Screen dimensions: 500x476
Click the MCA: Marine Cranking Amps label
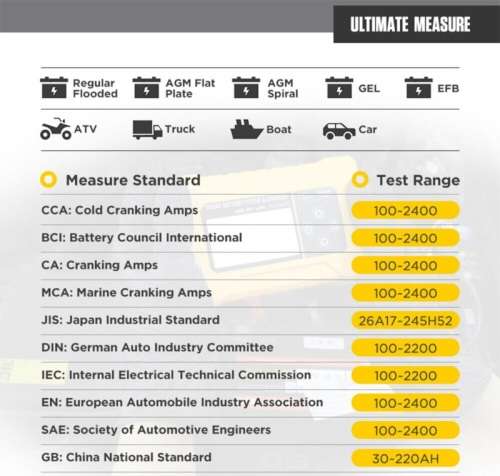(x=126, y=293)
